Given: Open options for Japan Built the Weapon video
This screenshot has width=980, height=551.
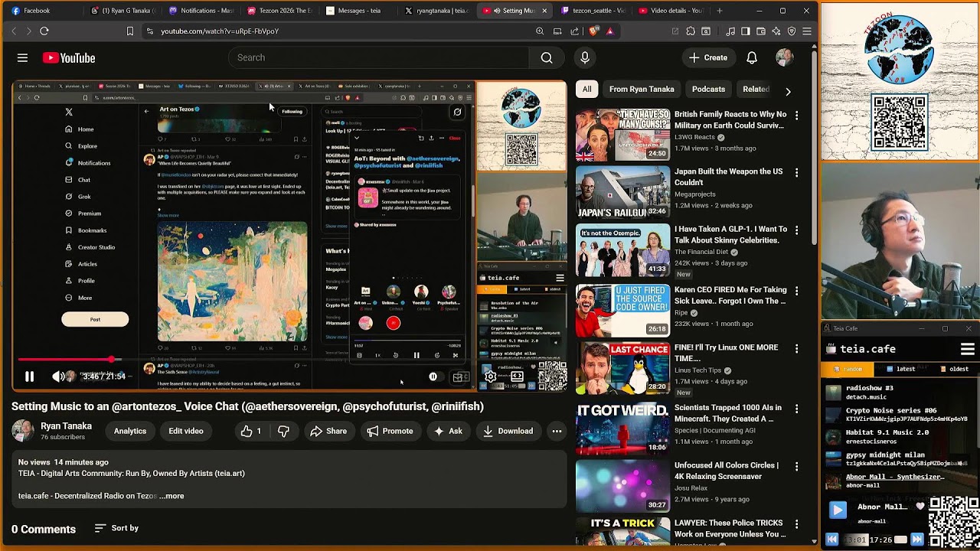Looking at the screenshot, I should point(796,173).
